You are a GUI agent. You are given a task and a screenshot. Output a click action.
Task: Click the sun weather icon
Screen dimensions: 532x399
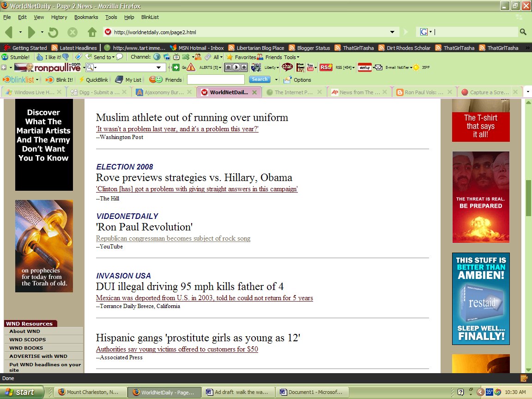tap(416, 67)
